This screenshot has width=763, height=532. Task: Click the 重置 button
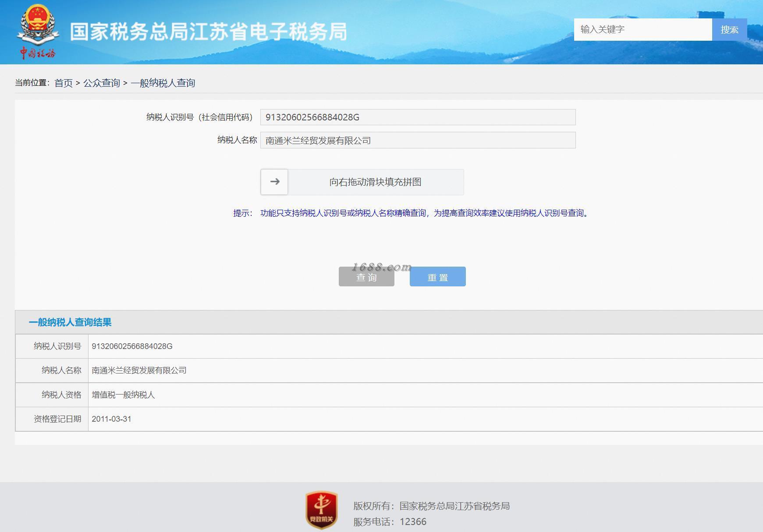pos(437,277)
